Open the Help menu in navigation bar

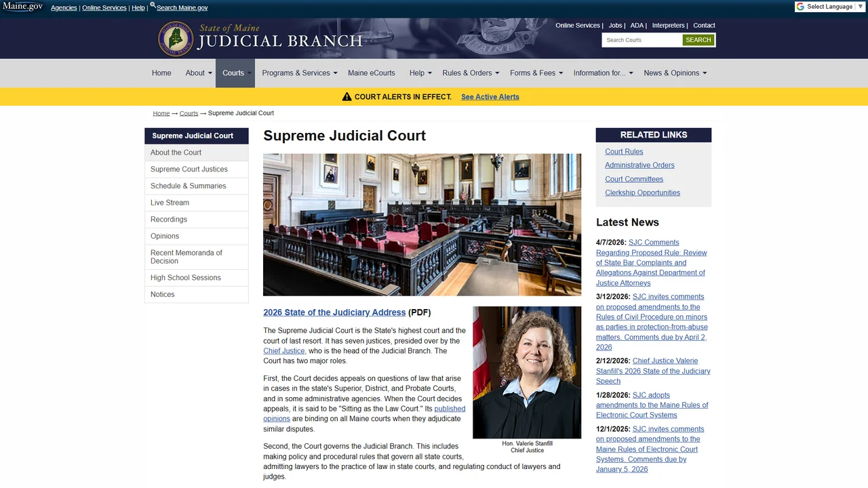click(x=420, y=73)
